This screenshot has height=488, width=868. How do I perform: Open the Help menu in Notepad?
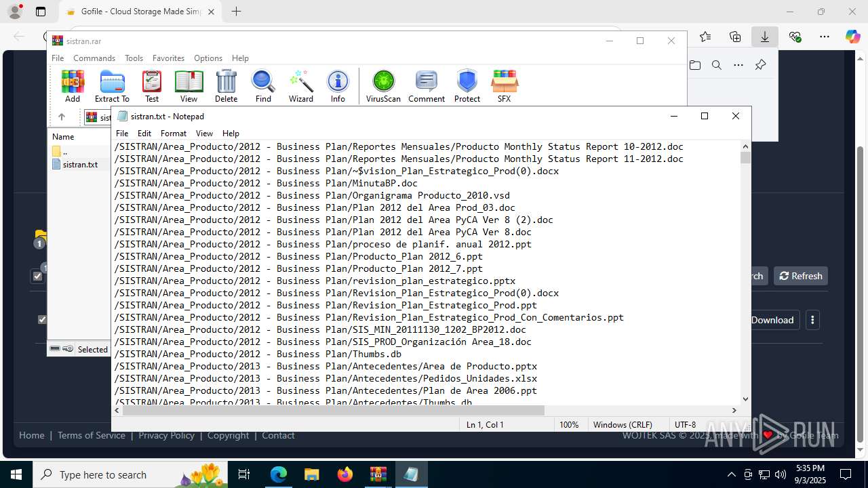pos(231,134)
